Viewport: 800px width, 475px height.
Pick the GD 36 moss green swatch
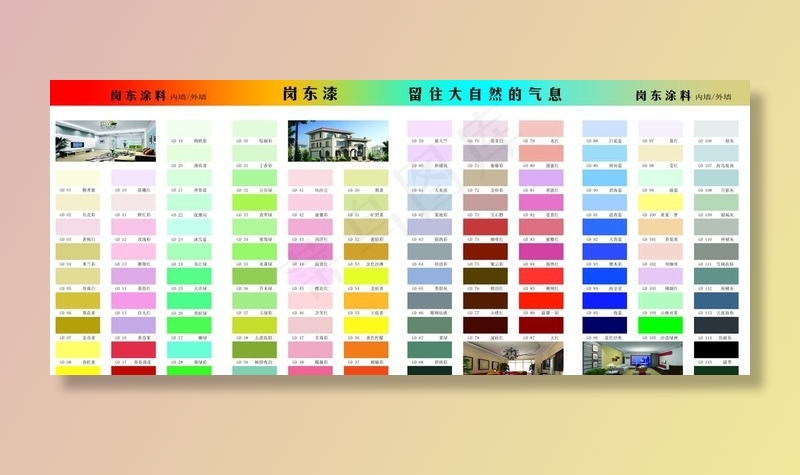tap(255, 276)
